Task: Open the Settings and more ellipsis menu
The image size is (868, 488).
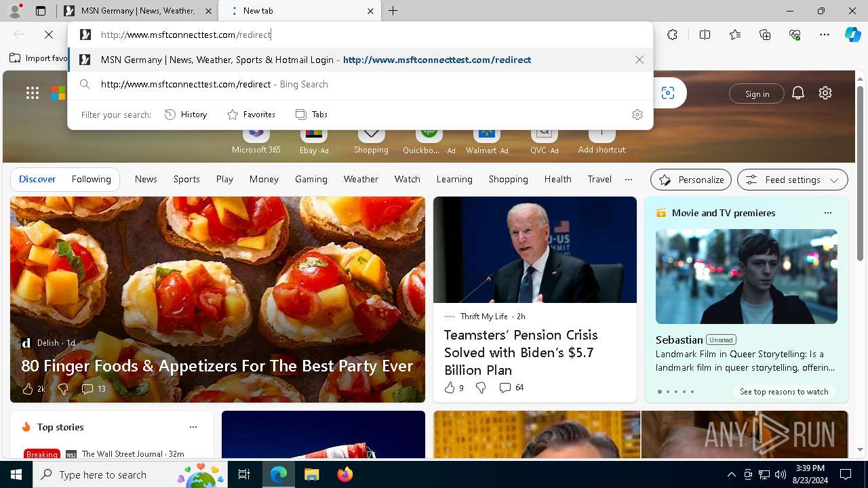Action: [x=825, y=35]
